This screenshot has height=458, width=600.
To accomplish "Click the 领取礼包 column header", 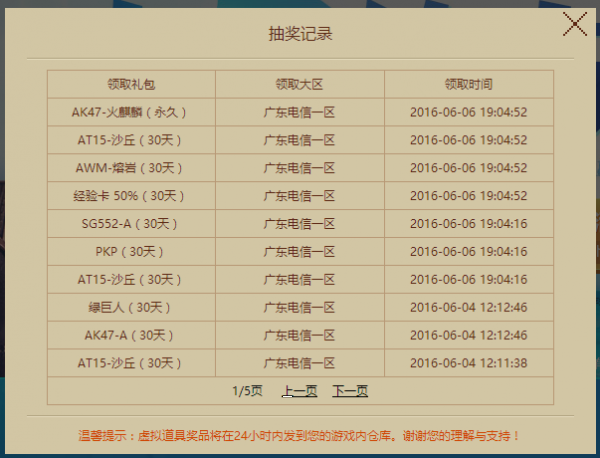I will [x=131, y=84].
